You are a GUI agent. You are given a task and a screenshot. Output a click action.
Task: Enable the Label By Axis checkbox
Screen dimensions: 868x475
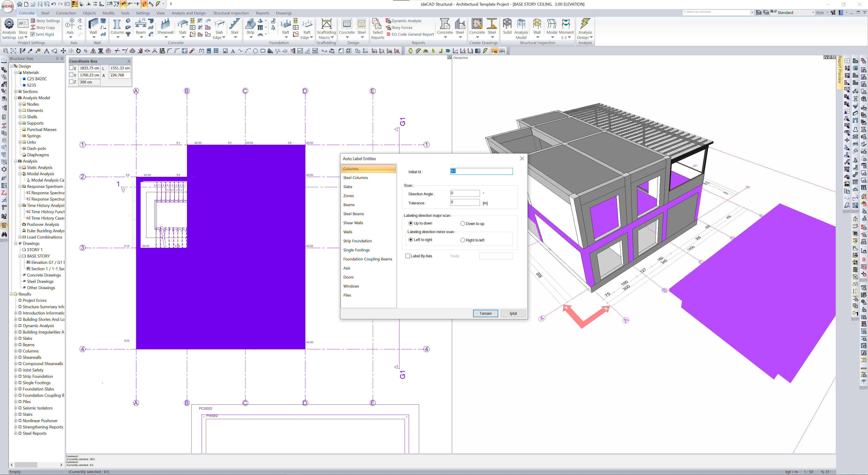[x=408, y=256]
